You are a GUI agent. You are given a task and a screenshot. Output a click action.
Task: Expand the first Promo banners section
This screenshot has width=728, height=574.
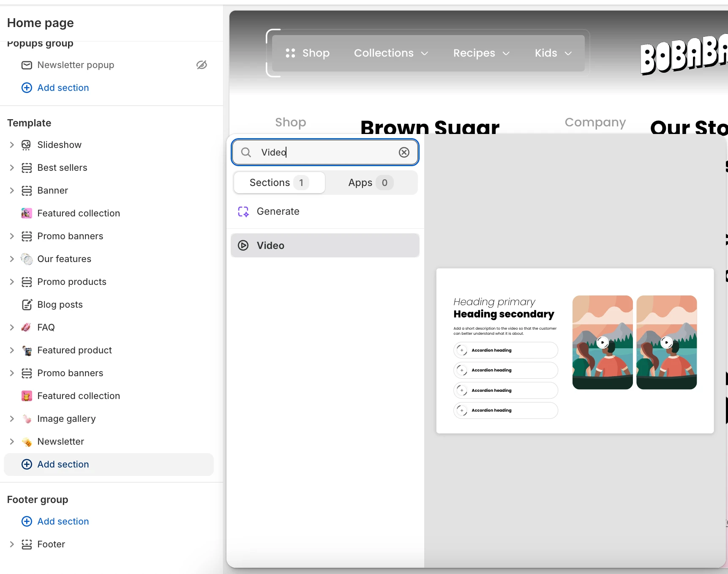click(x=12, y=236)
